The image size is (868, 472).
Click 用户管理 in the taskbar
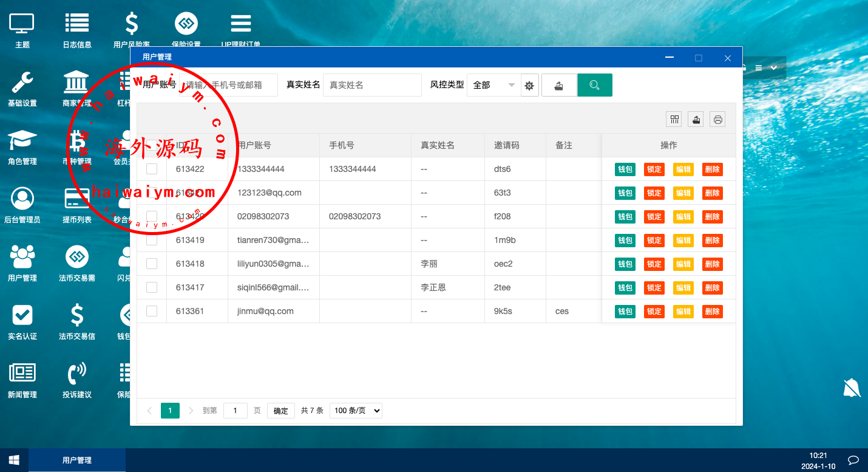77,460
